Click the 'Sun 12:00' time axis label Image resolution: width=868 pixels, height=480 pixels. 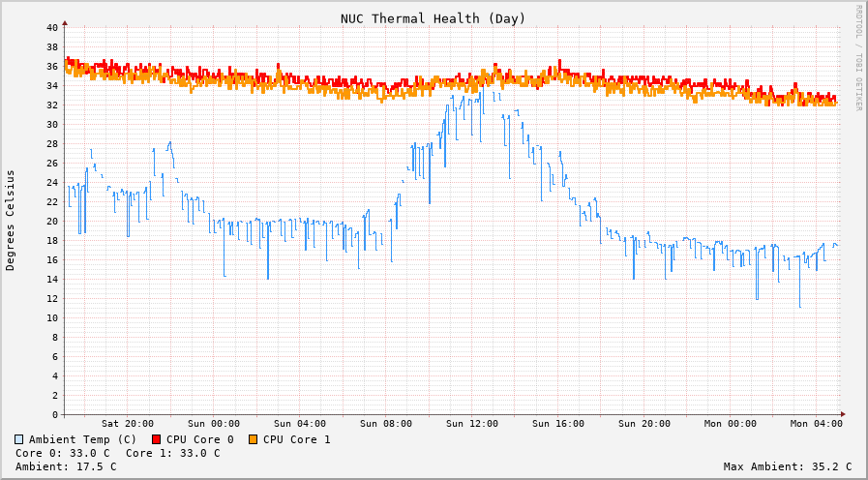[x=472, y=424]
